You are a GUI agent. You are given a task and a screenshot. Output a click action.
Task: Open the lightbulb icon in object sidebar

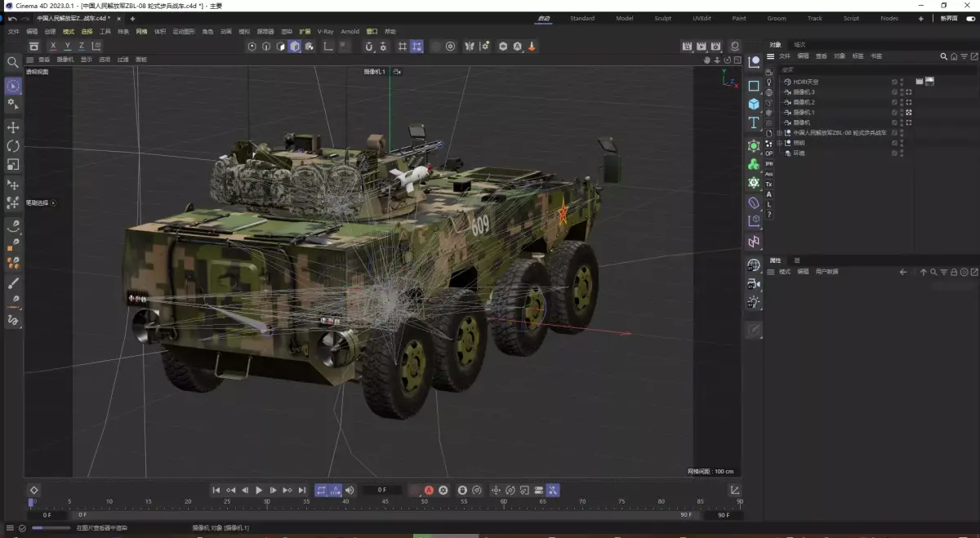click(769, 82)
